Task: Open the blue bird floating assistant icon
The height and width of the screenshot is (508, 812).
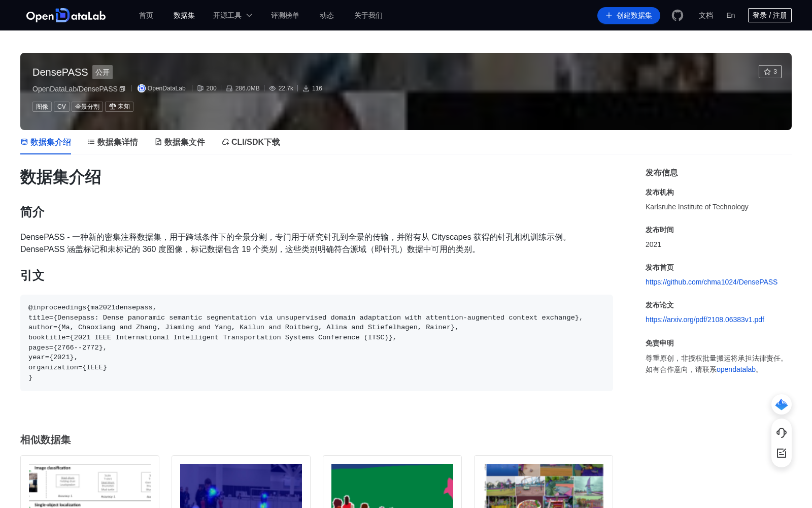Action: pos(782,404)
